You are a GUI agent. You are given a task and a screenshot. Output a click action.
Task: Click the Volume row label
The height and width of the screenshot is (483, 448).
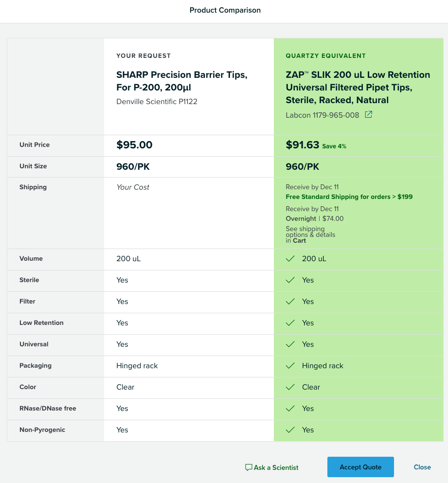pyautogui.click(x=31, y=258)
